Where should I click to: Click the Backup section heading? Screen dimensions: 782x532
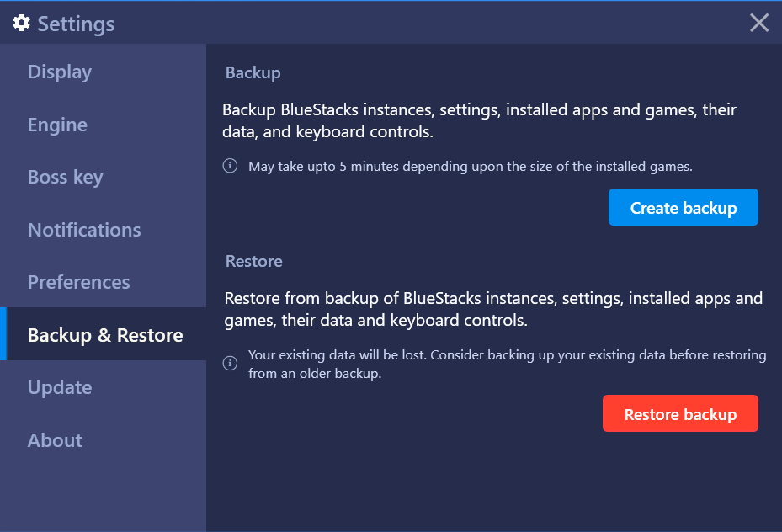click(x=253, y=72)
